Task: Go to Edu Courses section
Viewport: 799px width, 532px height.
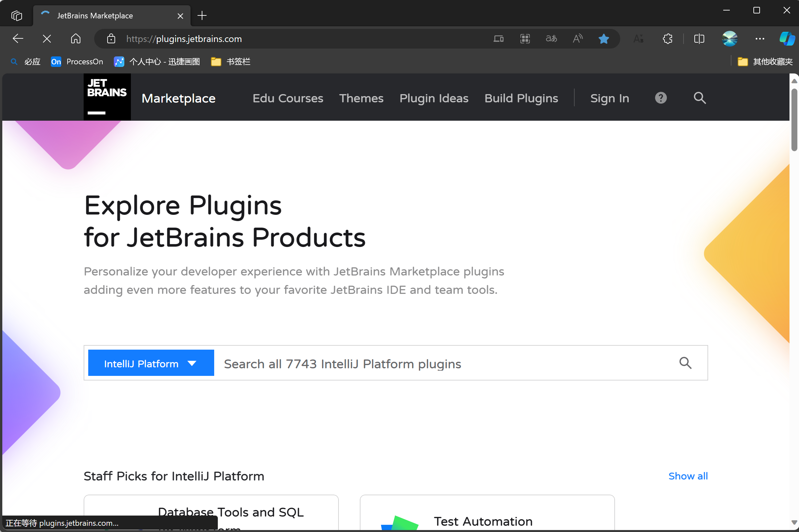Action: (288, 98)
